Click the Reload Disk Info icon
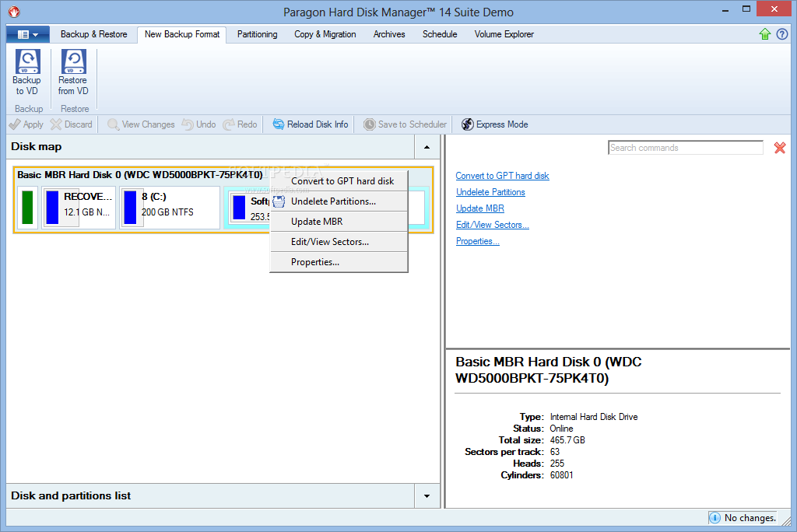The width and height of the screenshot is (797, 532). (279, 124)
